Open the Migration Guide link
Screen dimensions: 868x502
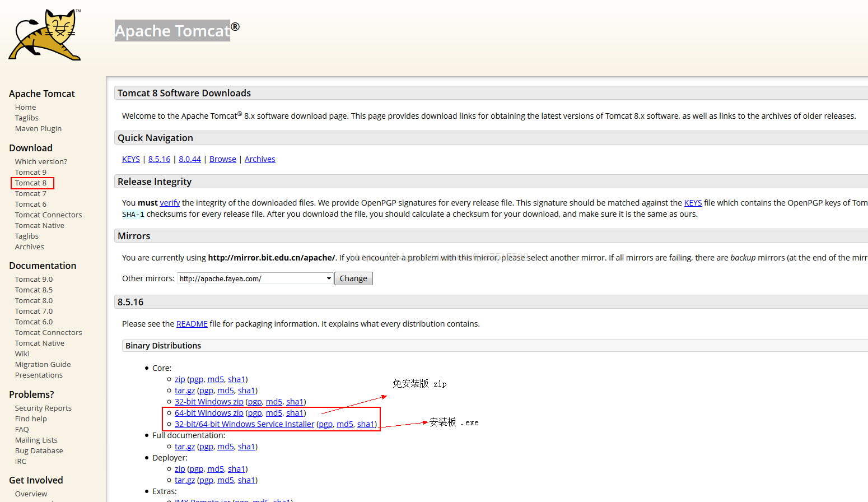[x=43, y=364]
